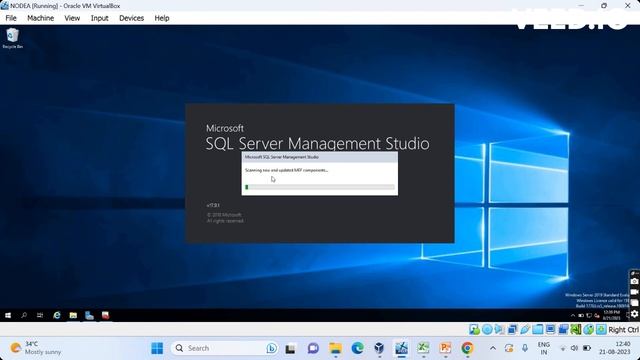Screen dimensions: 640x360
Task: Click the VirtualBox hard disk activity indicator
Action: coord(474,329)
